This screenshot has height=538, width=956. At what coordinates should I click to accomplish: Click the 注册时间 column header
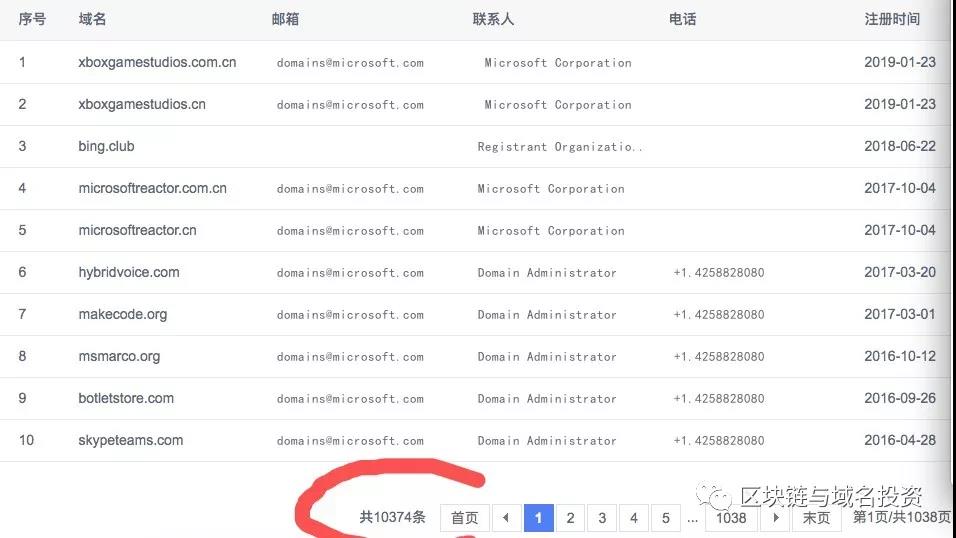click(892, 19)
